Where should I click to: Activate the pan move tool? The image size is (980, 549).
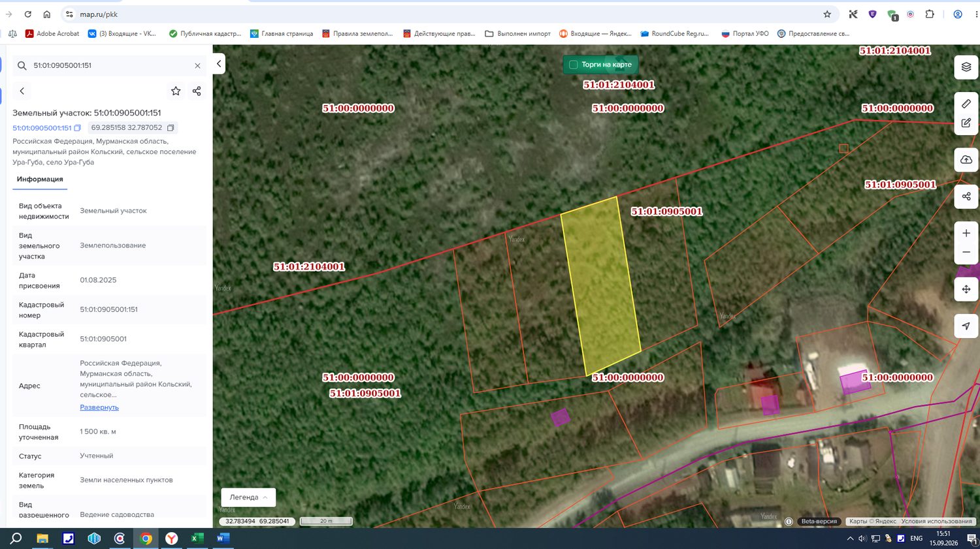click(x=966, y=289)
